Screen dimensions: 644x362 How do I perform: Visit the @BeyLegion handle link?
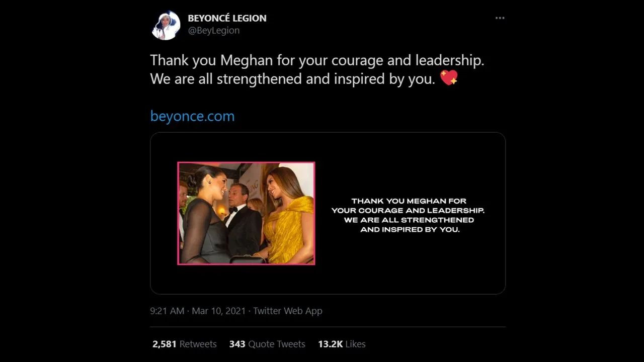pyautogui.click(x=213, y=31)
